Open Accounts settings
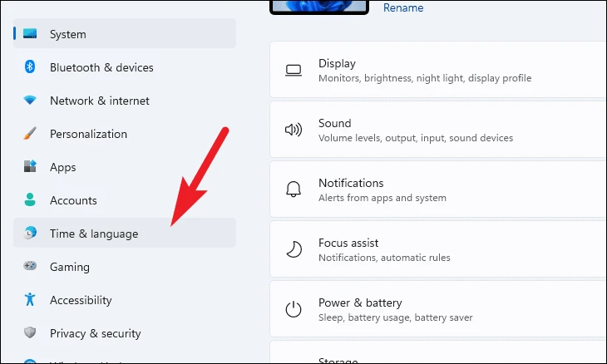This screenshot has width=607, height=364. pyautogui.click(x=125, y=200)
